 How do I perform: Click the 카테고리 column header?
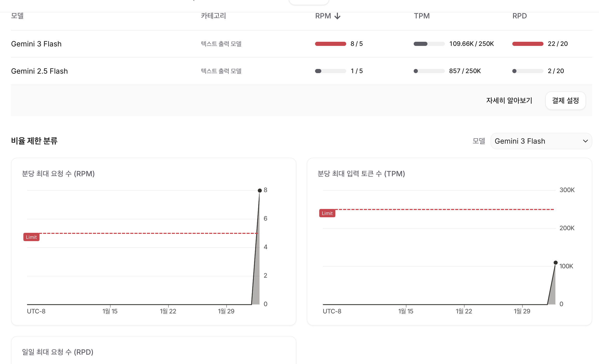(213, 16)
